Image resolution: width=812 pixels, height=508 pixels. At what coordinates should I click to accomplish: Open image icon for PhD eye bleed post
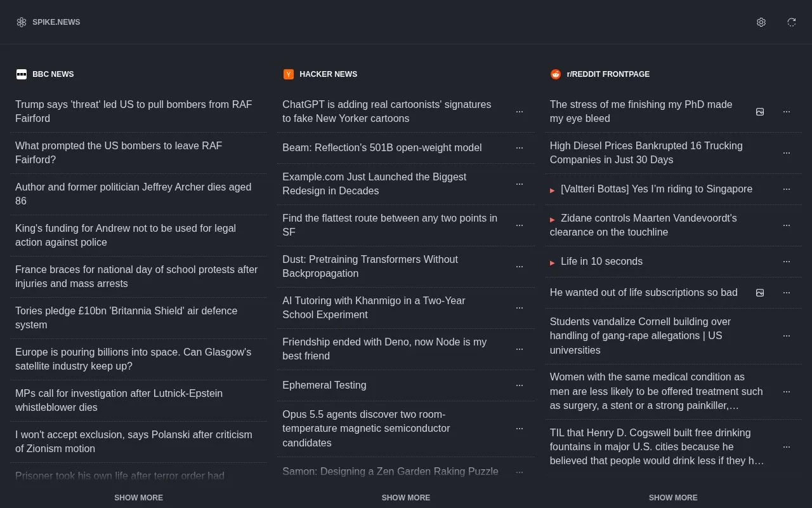(x=760, y=112)
